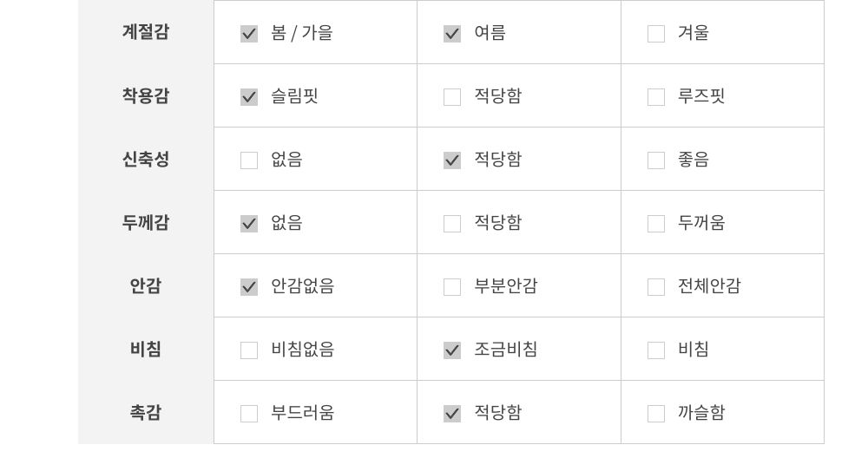Image resolution: width=868 pixels, height=458 pixels.
Task: Check 없음 in the 신축성 row
Action: point(249,160)
